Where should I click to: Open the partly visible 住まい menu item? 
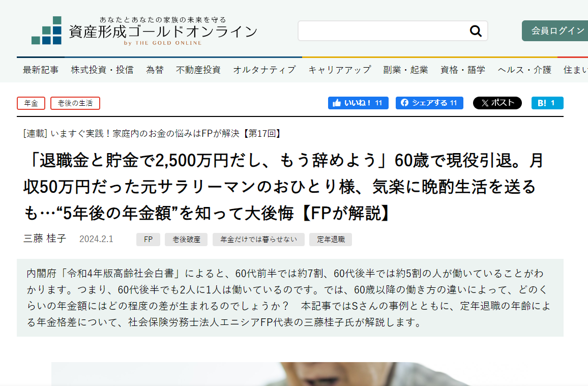576,70
